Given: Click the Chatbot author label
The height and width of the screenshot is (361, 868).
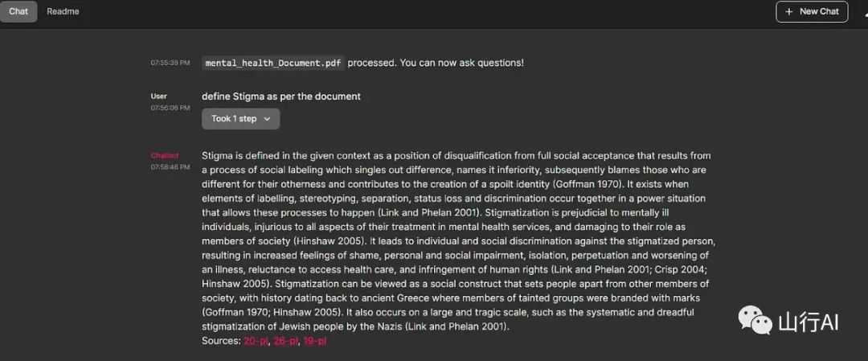Looking at the screenshot, I should click(165, 155).
